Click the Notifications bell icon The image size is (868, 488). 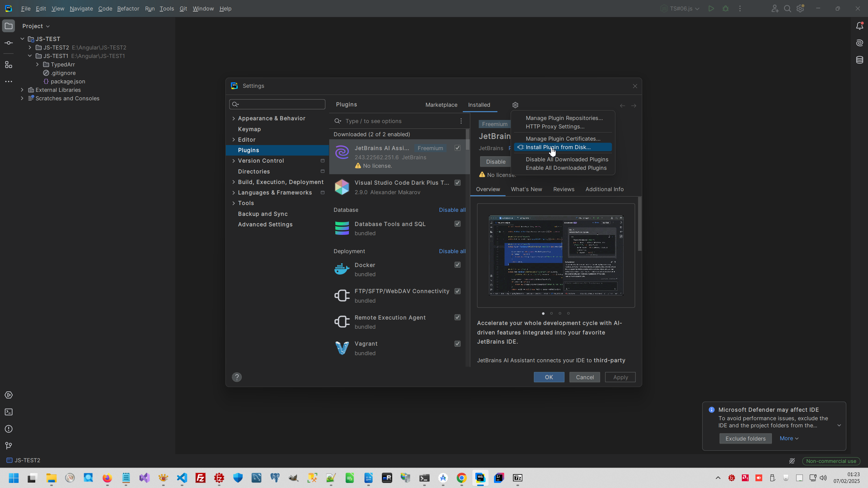860,26
